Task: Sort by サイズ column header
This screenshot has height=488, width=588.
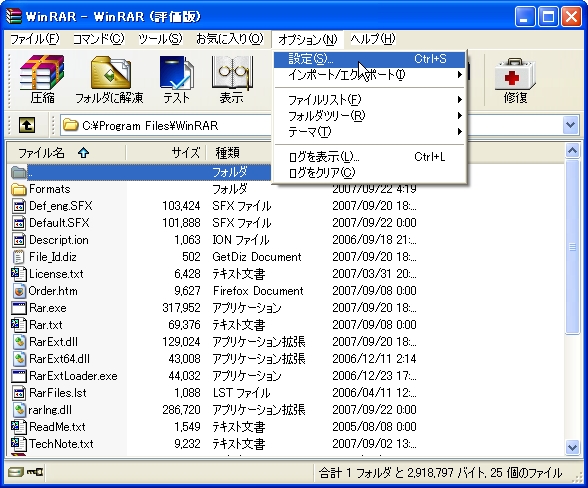Action: [166, 153]
